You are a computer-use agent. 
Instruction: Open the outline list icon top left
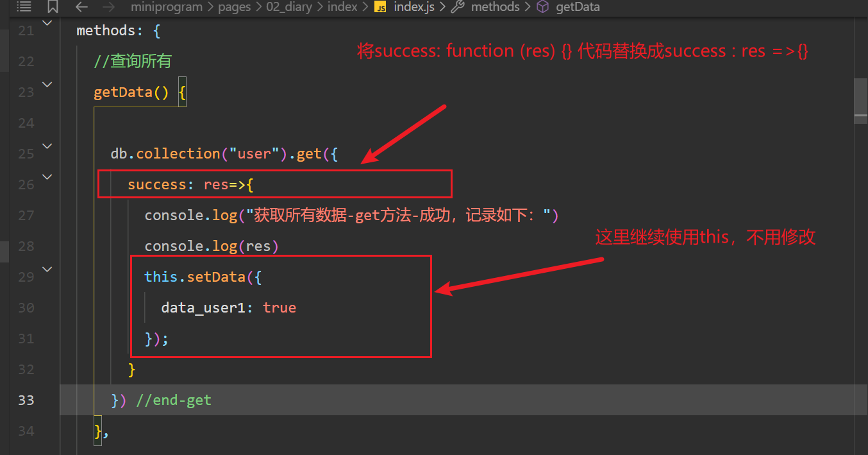[24, 7]
